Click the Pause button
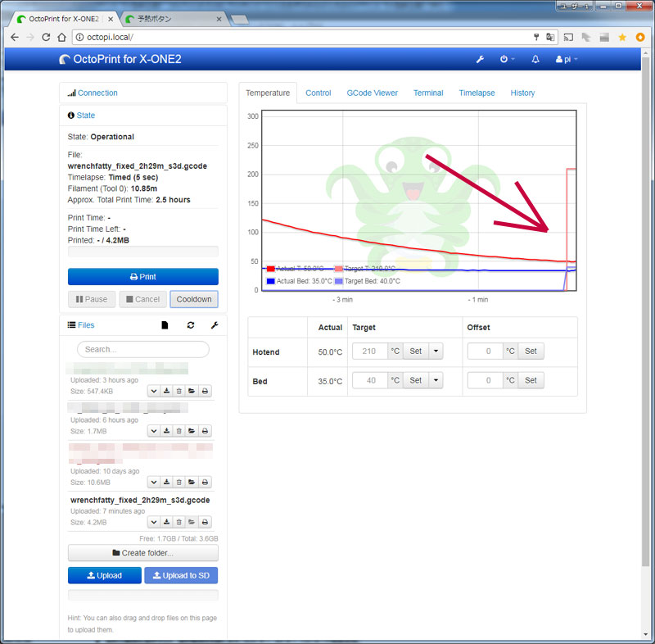Screen dimensions: 655x644 pyautogui.click(x=92, y=299)
